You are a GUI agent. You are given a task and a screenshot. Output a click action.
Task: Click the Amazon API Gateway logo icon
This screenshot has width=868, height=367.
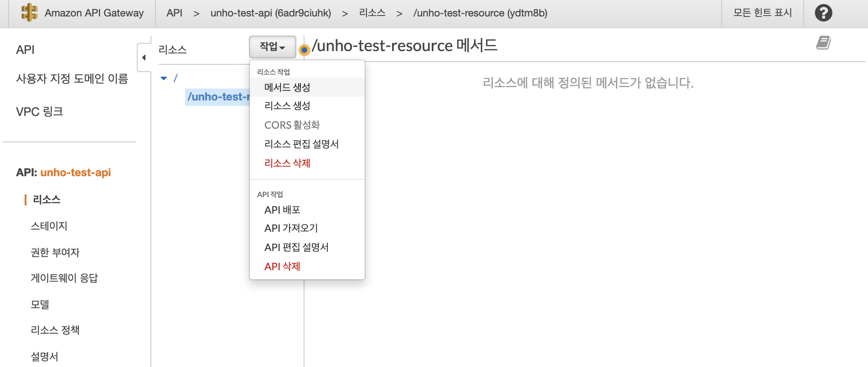coord(30,12)
